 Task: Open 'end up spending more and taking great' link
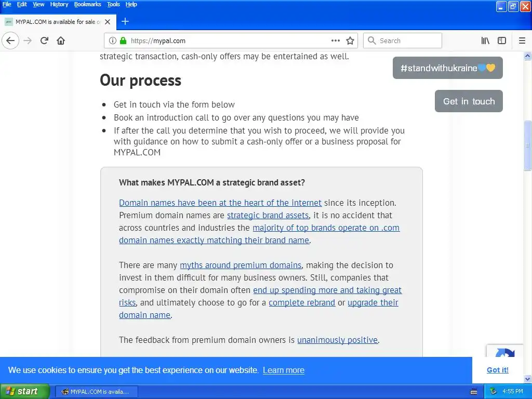click(x=327, y=290)
